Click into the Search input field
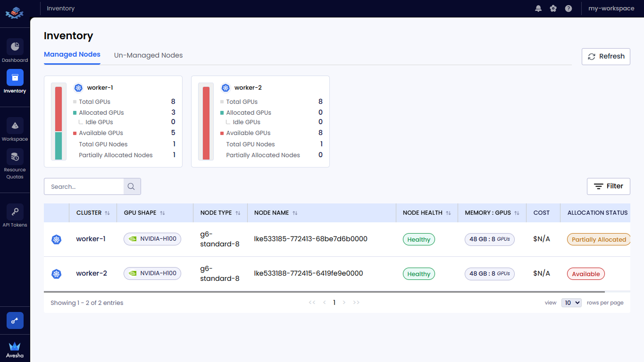Screen dimensions: 644x362 click(x=84, y=186)
